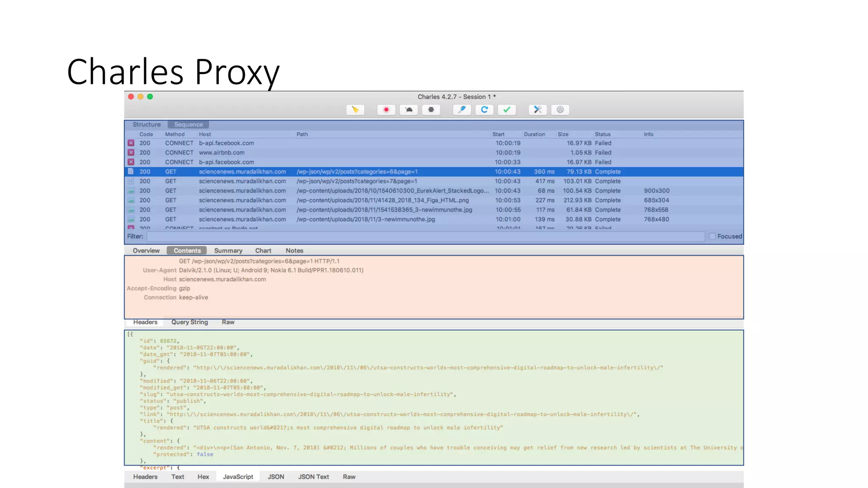This screenshot has height=488, width=868.
Task: Switch to the Sequence view tab
Action: coord(189,125)
